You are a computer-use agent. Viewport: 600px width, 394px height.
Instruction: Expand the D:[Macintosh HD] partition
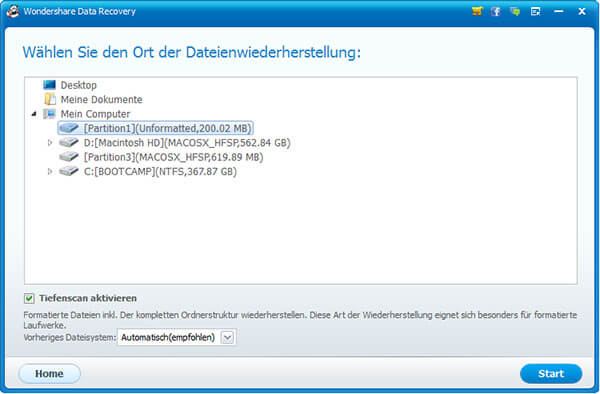coord(50,143)
